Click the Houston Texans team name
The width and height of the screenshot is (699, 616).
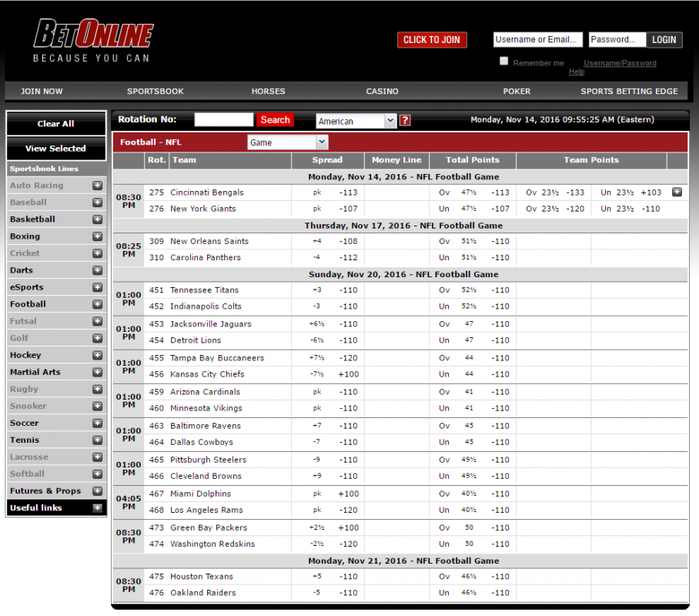click(202, 577)
